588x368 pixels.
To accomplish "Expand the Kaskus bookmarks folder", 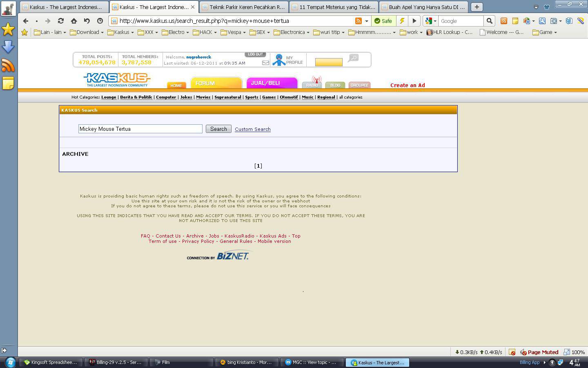I will pos(121,32).
